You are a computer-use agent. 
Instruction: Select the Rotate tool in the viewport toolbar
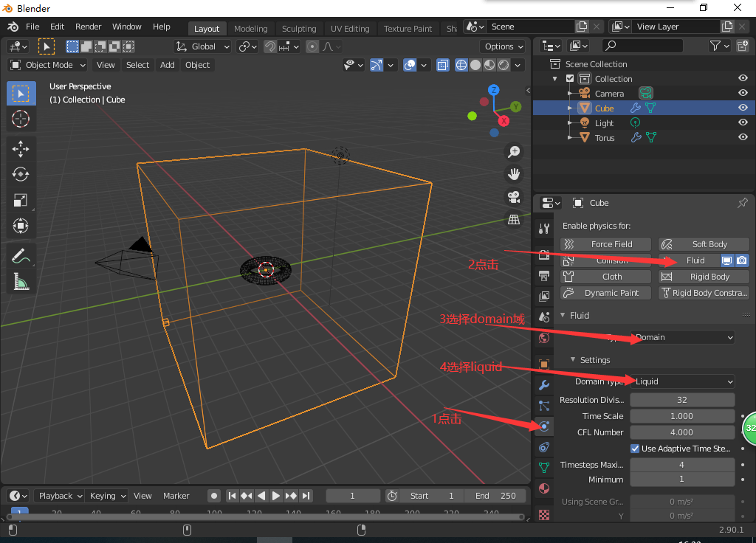(21, 174)
